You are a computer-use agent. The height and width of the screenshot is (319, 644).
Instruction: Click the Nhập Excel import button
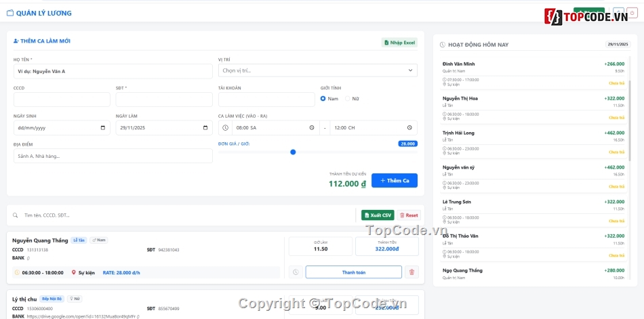(399, 43)
